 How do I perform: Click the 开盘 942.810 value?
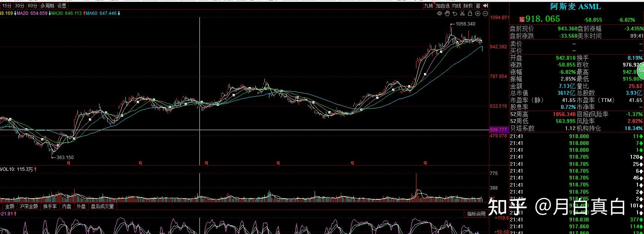point(566,58)
